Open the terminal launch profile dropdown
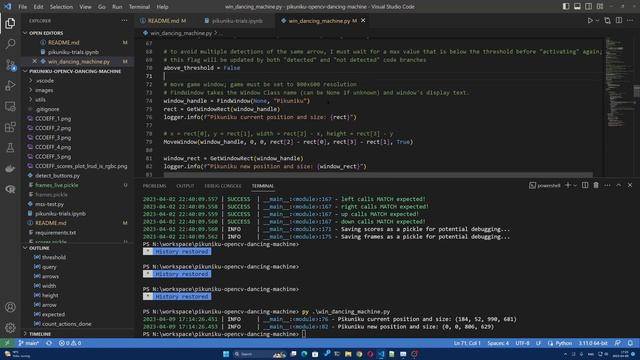 click(575, 185)
